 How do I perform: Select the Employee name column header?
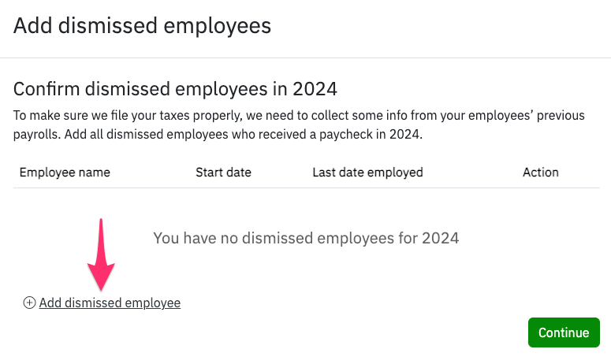pyautogui.click(x=65, y=172)
